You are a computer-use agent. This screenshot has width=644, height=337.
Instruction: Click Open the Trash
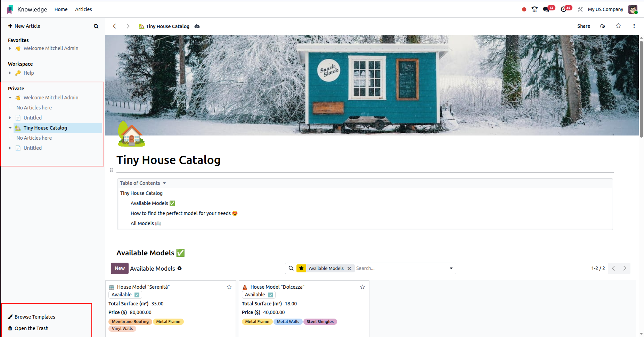pyautogui.click(x=31, y=328)
